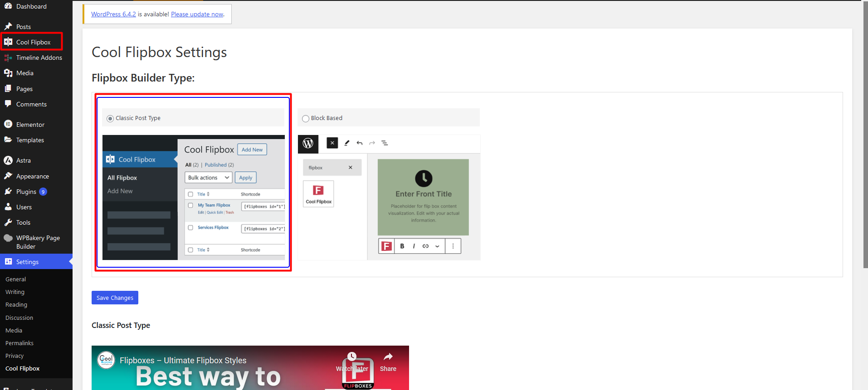Select Classic Post Type radio button

click(110, 119)
